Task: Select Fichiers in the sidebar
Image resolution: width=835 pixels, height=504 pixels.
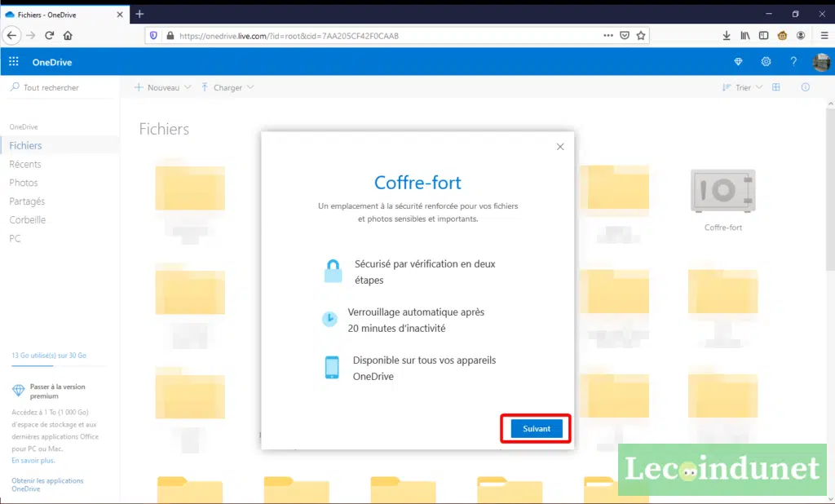Action: coord(60,145)
